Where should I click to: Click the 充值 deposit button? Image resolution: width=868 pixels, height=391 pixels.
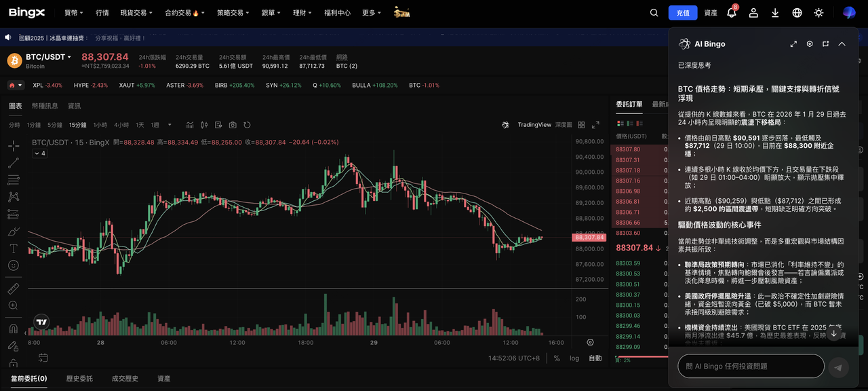click(682, 13)
